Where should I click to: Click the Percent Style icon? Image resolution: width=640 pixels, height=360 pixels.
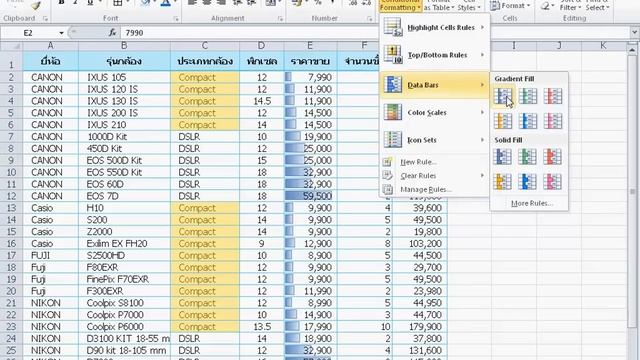click(318, 3)
